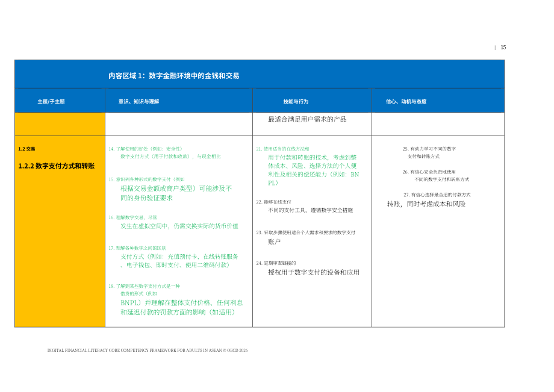
Task: Click the line "支付和转账方式" under item 25
Action: pos(423,157)
